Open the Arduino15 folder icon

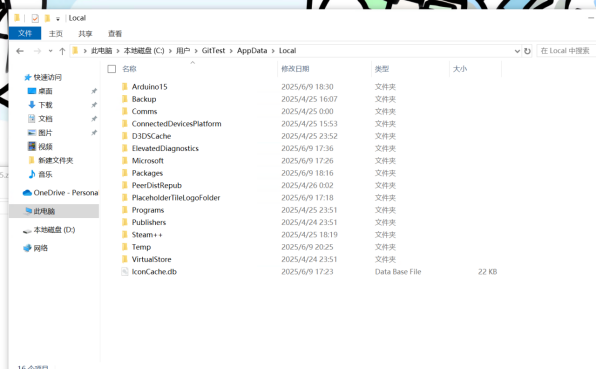(124, 87)
